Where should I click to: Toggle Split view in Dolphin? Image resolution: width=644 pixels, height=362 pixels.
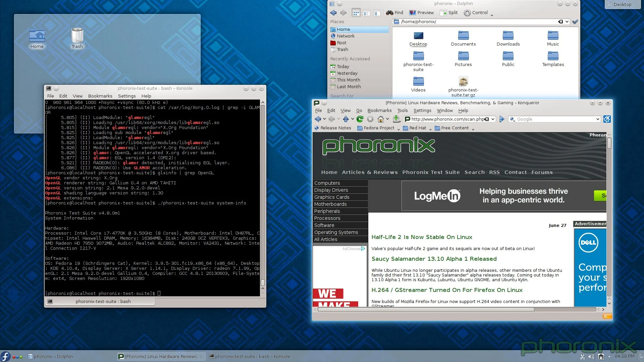tap(449, 13)
